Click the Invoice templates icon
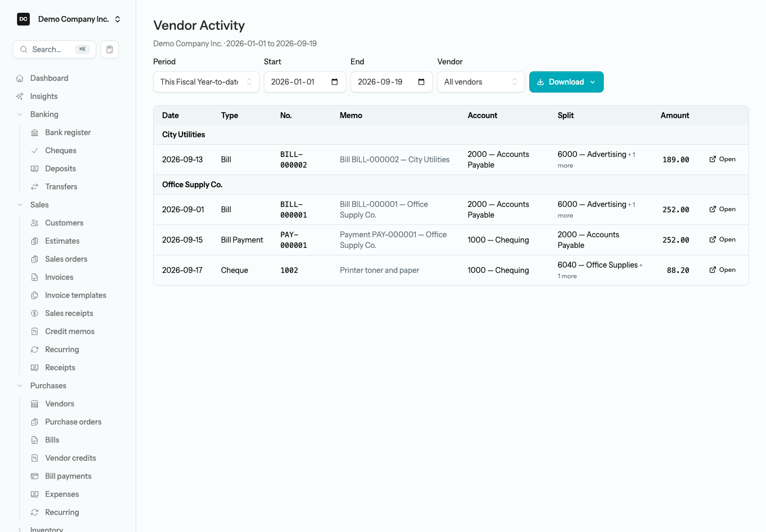Screen dimensions: 766x532 click(x=35, y=295)
